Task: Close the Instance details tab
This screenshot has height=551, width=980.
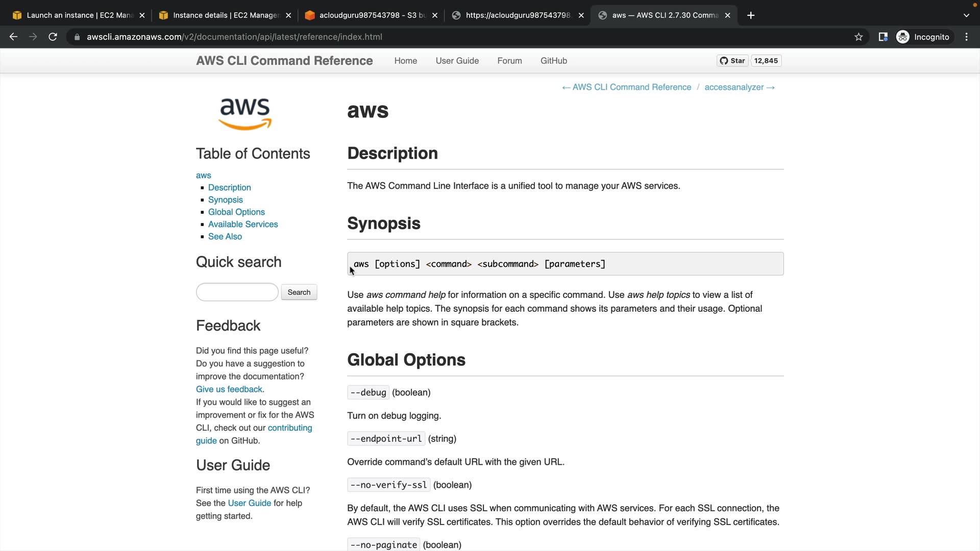Action: (x=288, y=15)
